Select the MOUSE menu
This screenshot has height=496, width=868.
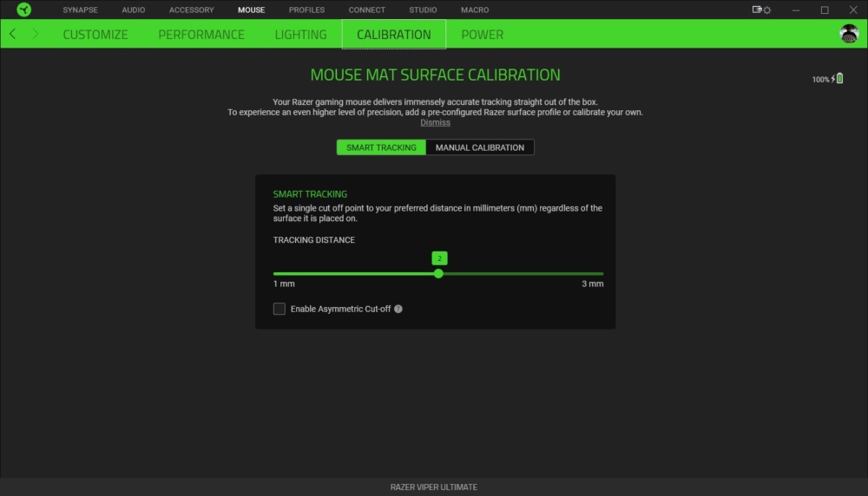click(252, 10)
